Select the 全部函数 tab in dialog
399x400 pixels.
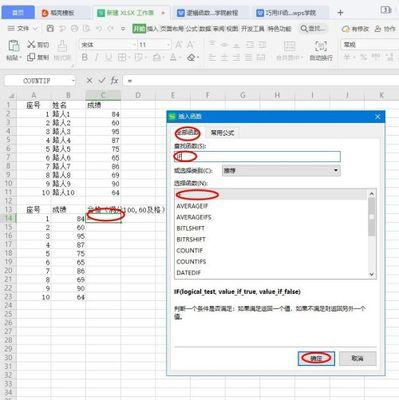pos(188,133)
